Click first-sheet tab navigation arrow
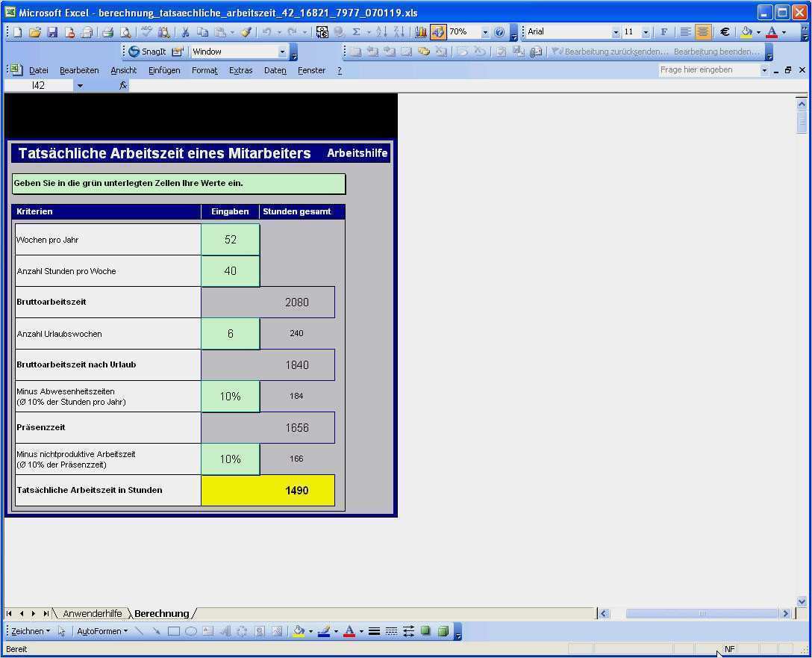This screenshot has width=812, height=658. [9, 613]
